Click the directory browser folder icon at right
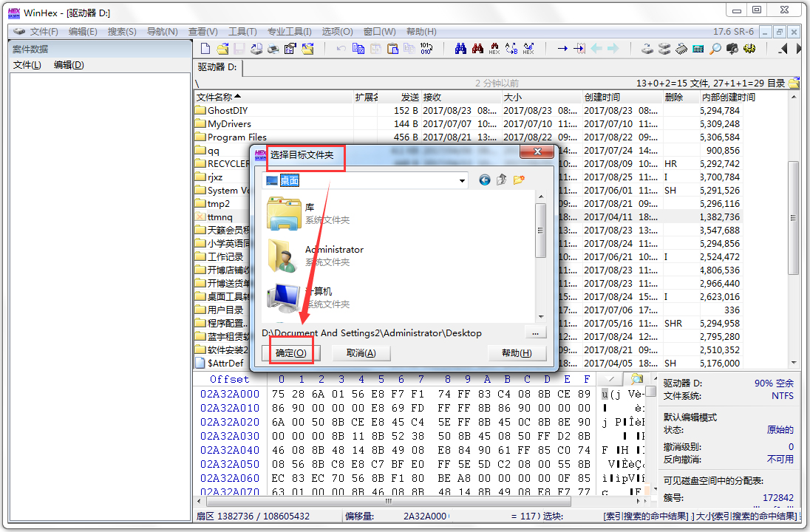 [x=794, y=83]
